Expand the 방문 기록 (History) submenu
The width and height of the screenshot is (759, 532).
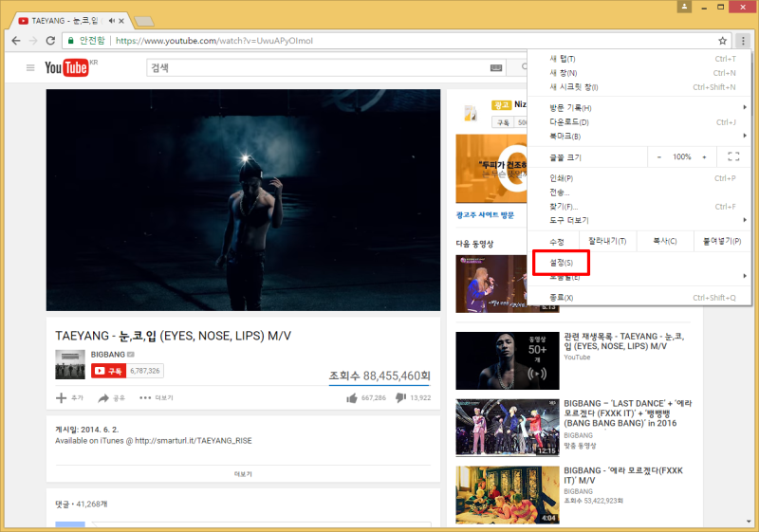pos(639,108)
